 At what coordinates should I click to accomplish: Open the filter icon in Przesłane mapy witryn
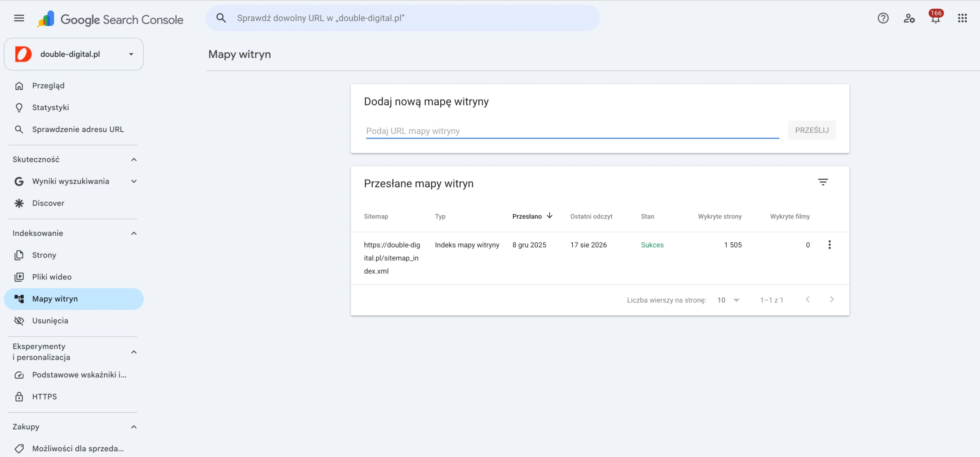pos(823,182)
